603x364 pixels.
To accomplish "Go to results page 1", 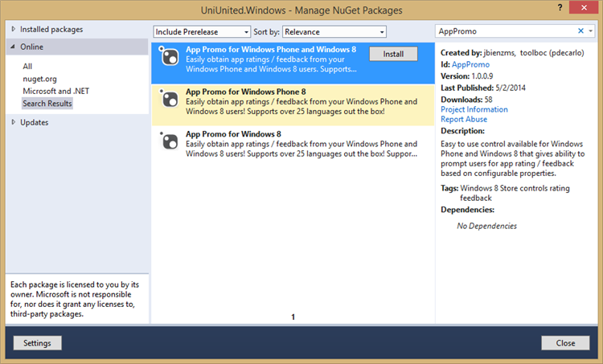I will pos(293,317).
